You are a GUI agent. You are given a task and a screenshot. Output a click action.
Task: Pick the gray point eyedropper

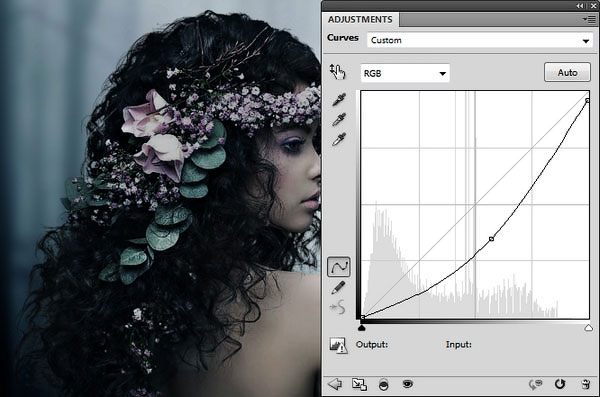(339, 119)
